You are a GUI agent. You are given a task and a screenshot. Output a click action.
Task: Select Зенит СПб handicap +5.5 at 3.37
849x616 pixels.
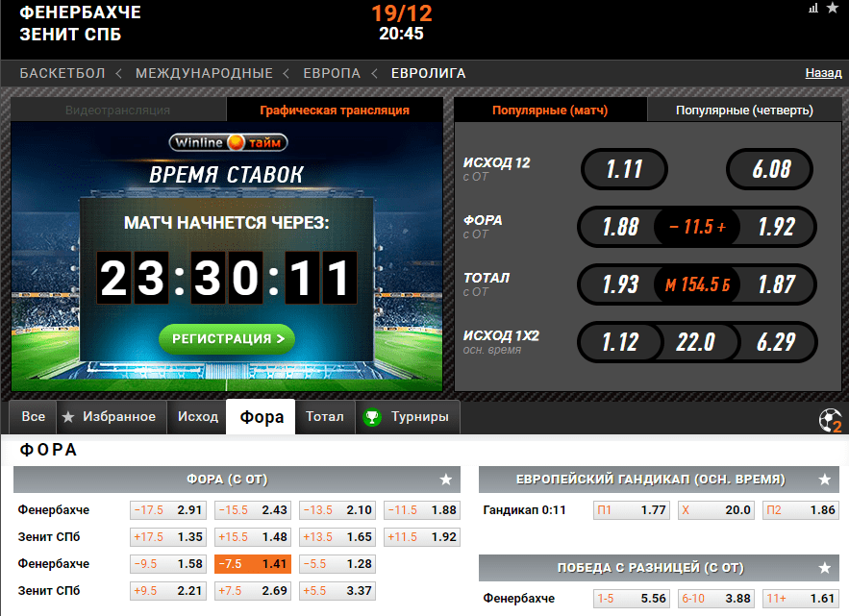pos(337,591)
